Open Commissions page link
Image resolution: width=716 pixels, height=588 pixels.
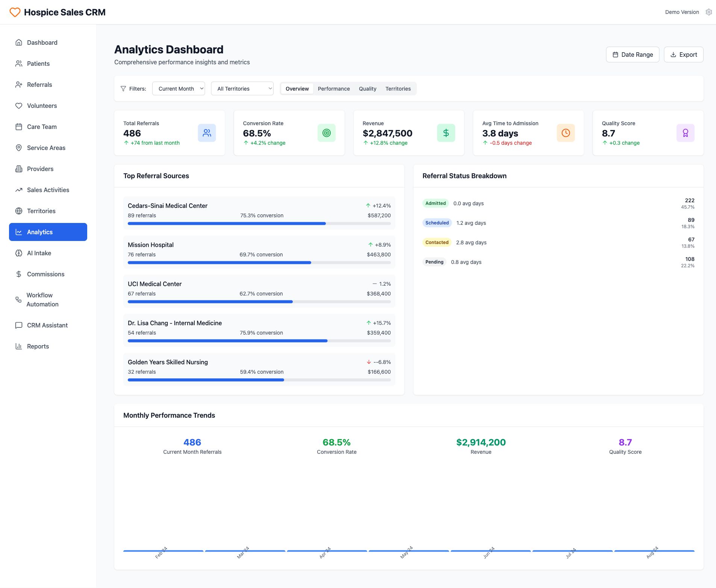pyautogui.click(x=48, y=274)
